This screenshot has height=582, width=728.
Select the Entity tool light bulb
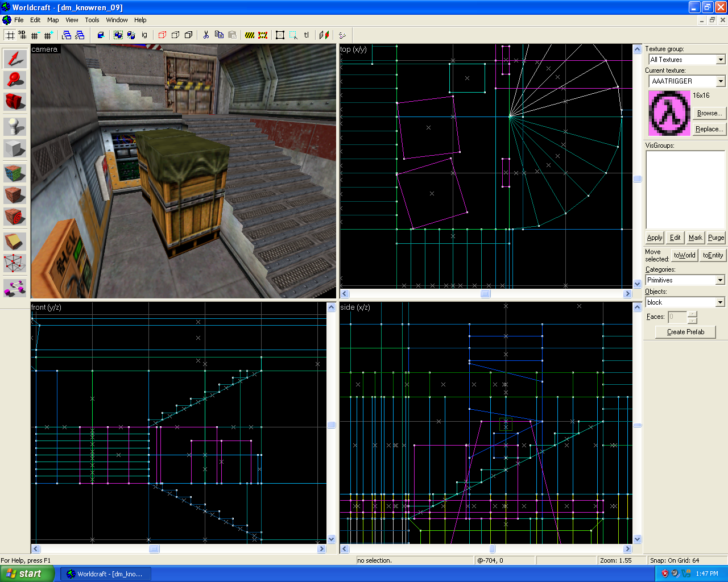tap(15, 126)
